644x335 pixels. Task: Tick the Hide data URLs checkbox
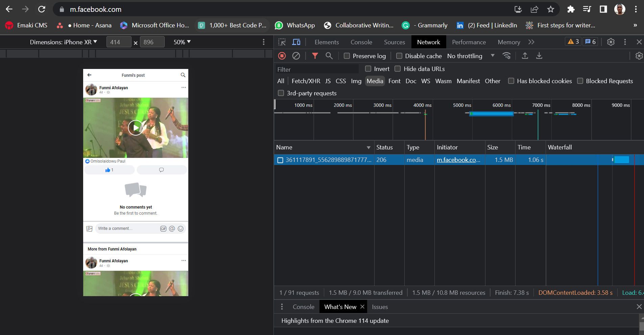(398, 69)
